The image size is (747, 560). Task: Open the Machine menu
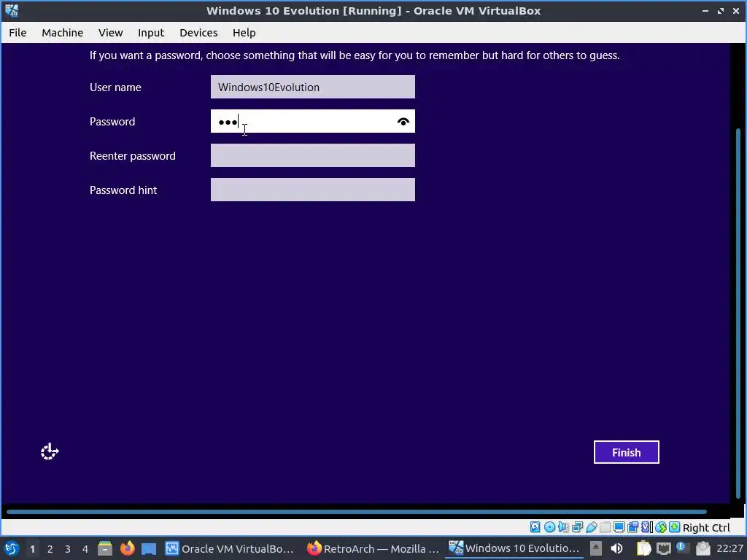pyautogui.click(x=63, y=32)
